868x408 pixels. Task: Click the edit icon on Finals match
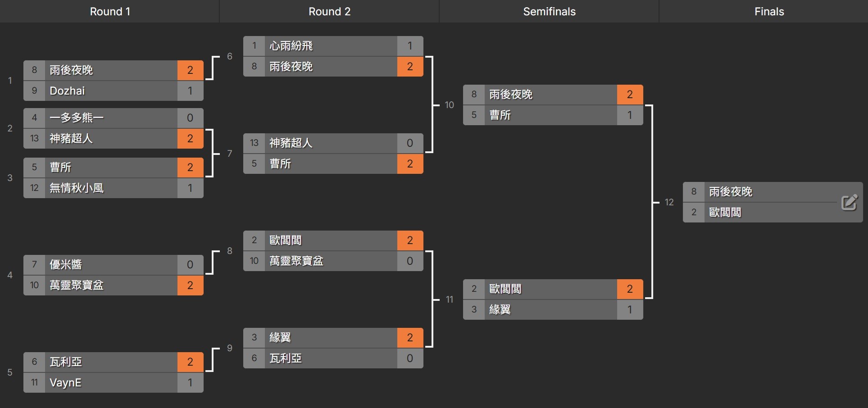point(849,202)
